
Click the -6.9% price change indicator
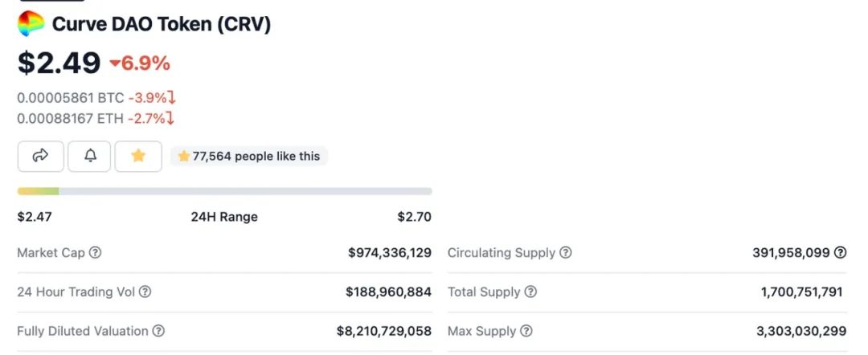pyautogui.click(x=141, y=63)
